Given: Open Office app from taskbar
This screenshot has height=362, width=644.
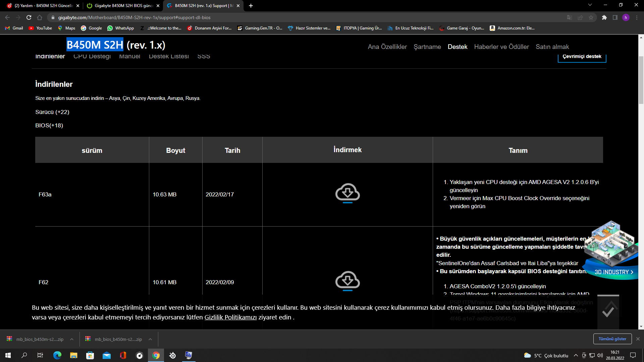Looking at the screenshot, I should pyautogui.click(x=123, y=355).
